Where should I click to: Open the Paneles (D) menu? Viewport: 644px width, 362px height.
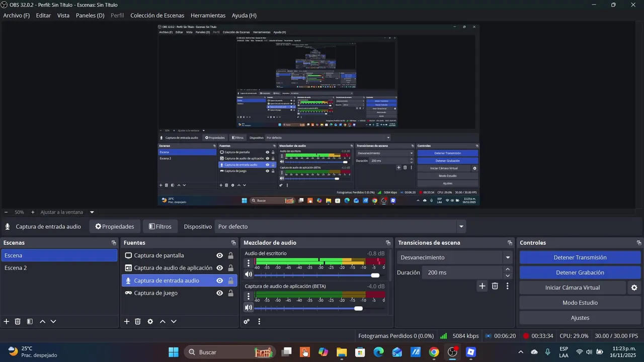90,16
